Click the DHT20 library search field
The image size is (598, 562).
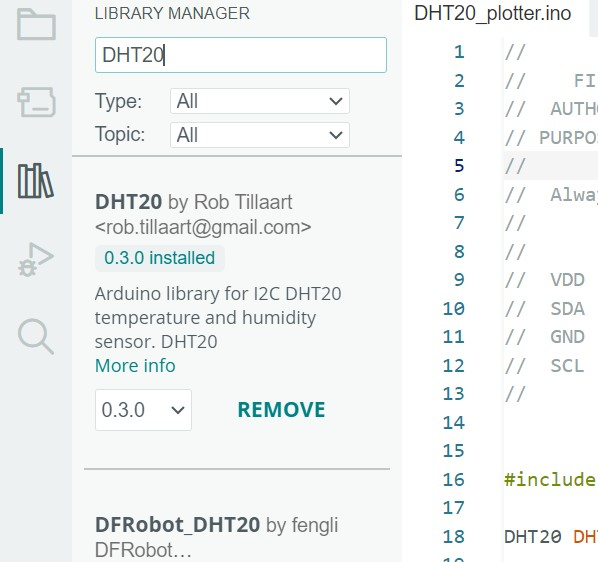(x=241, y=55)
